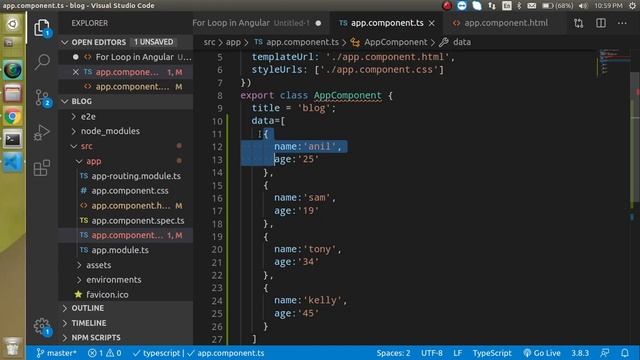640x360 pixels.
Task: Change file encoding UTF-8
Action: pos(432,353)
